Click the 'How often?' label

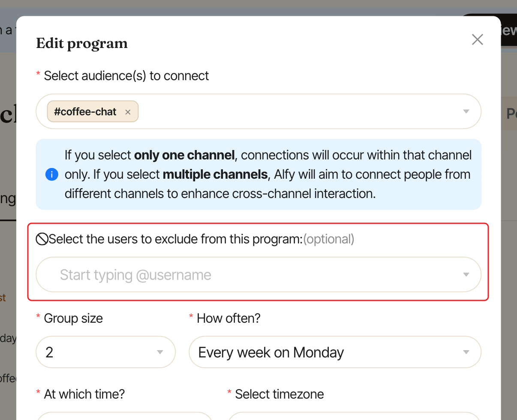pos(228,318)
